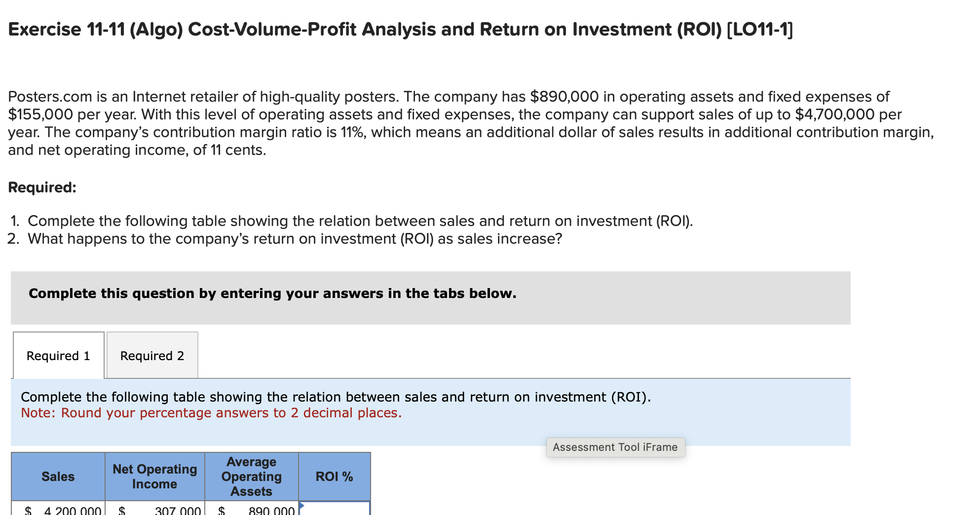
Task: Click the Assessment Tool iFrame label
Action: (615, 447)
